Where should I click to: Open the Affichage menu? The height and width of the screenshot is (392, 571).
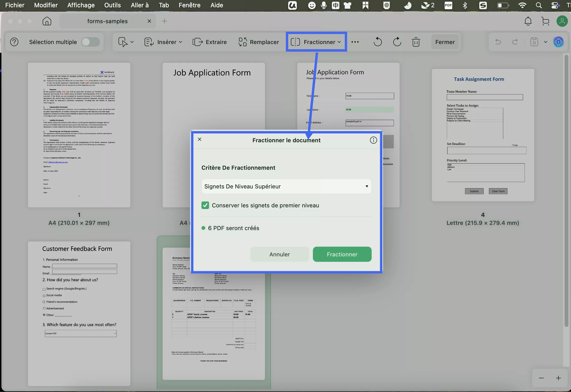click(x=81, y=5)
